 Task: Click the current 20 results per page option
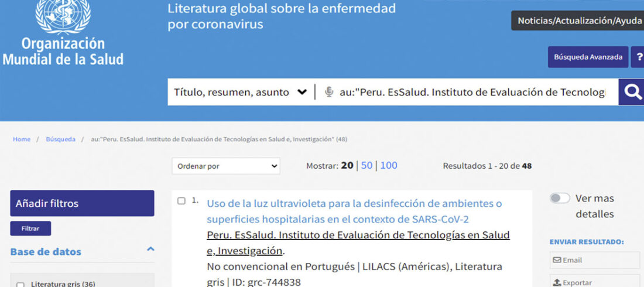[347, 166]
